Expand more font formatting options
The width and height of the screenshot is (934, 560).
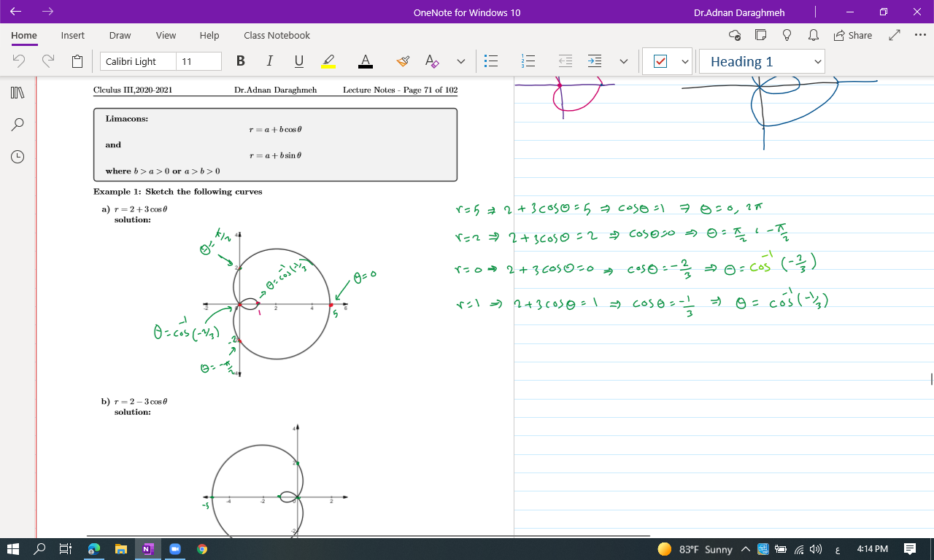point(461,61)
